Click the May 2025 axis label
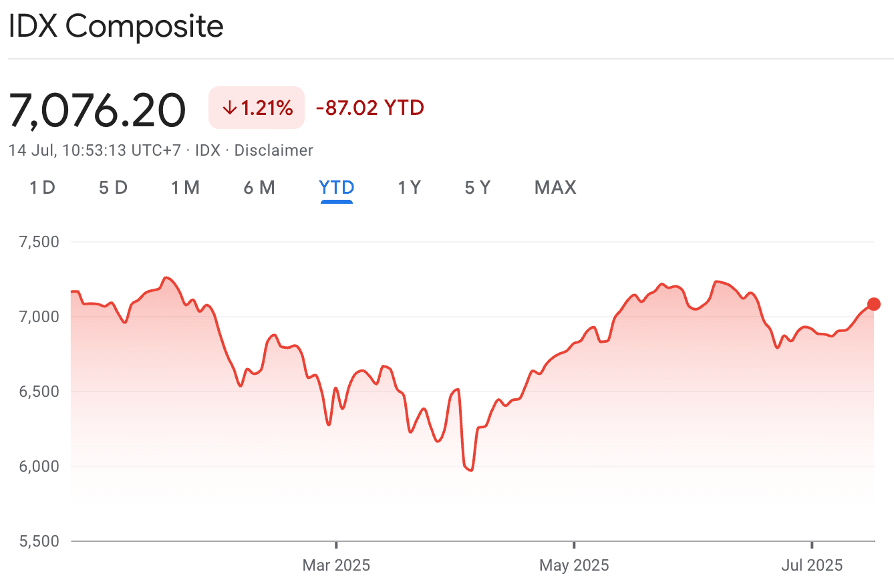The image size is (894, 588). coord(574,565)
